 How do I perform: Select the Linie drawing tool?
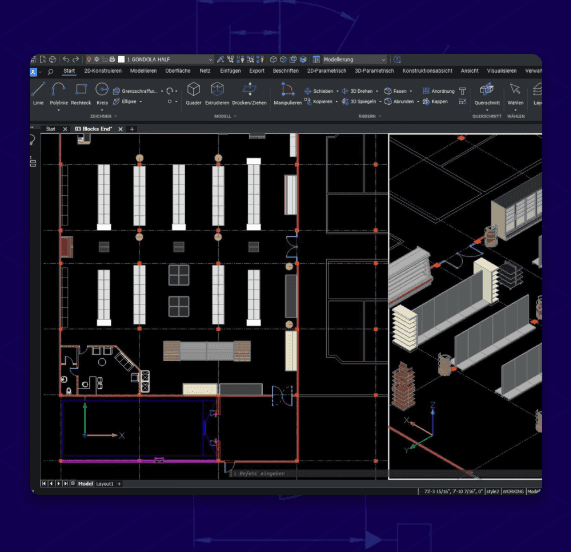(x=39, y=94)
